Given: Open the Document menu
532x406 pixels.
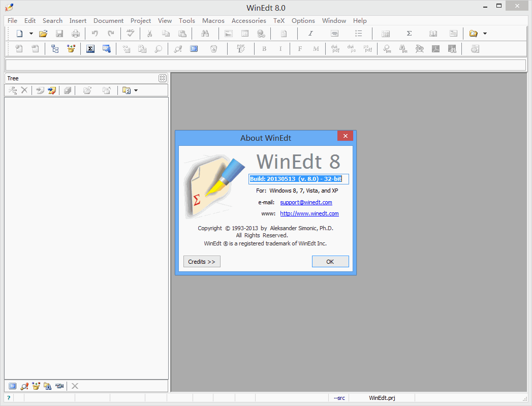Looking at the screenshot, I should (109, 21).
